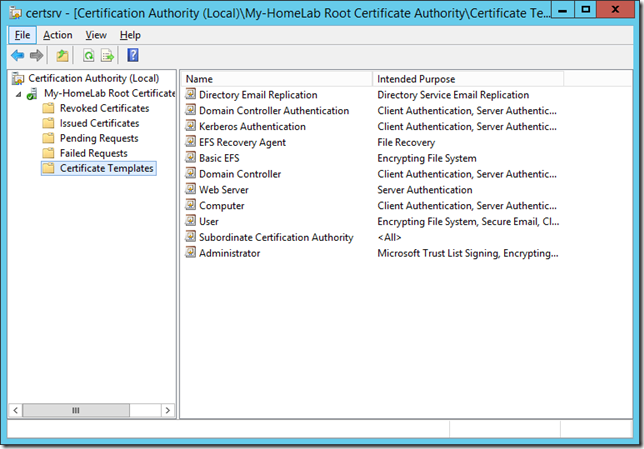Open the Issued Certificates folder
644x449 pixels.
pos(98,123)
